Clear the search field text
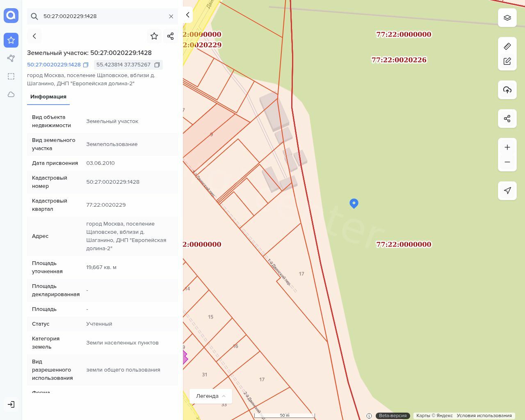525x420 pixels. [x=171, y=16]
